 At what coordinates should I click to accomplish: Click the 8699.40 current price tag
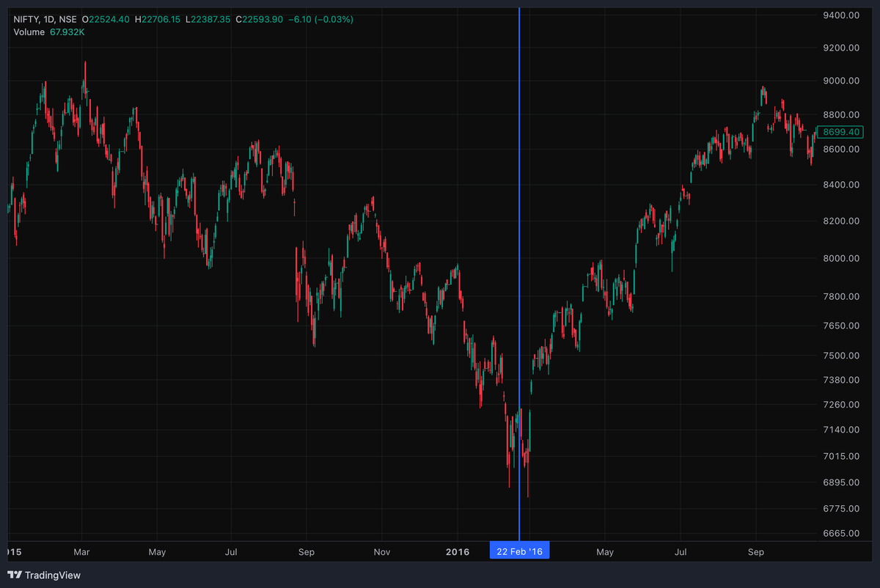point(842,132)
